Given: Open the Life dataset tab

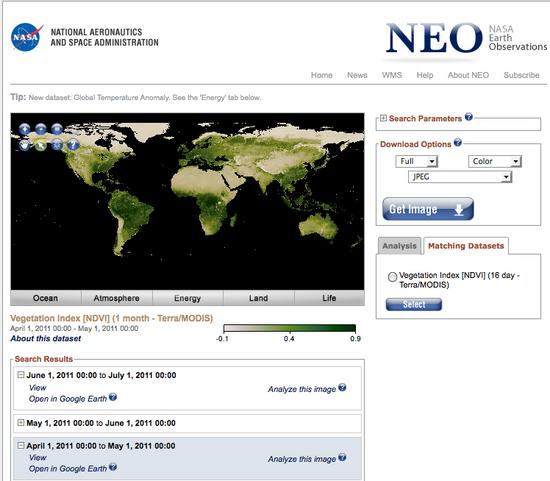Looking at the screenshot, I should (x=329, y=298).
